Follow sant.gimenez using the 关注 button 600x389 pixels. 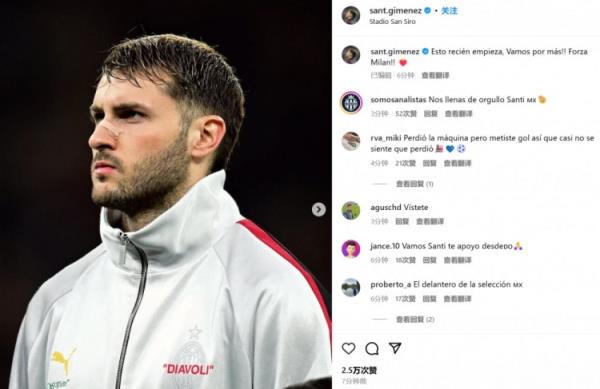point(449,11)
